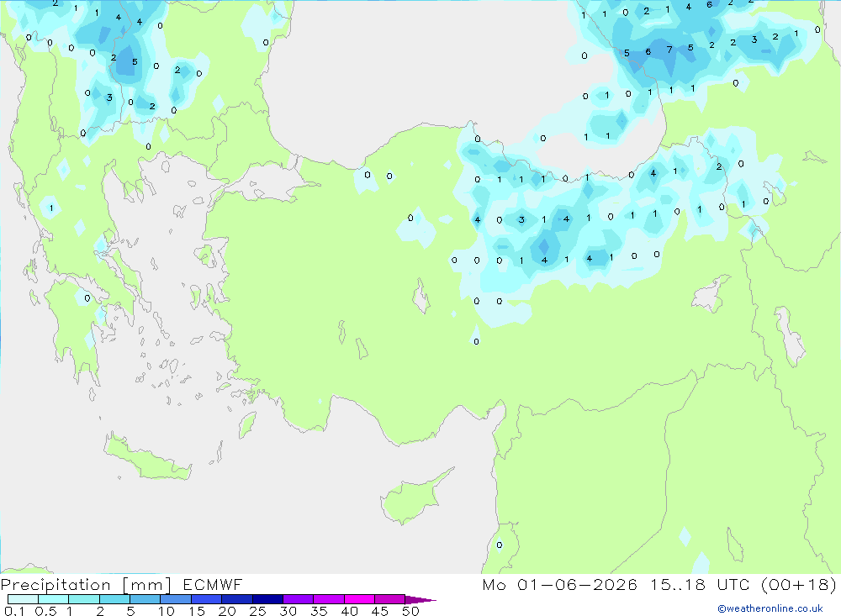
Task: Click the '10' legend scale label
Action: [166, 611]
